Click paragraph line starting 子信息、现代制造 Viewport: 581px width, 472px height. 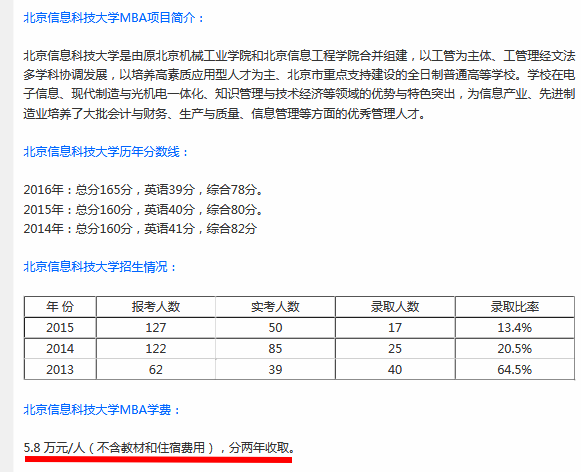[x=299, y=94]
